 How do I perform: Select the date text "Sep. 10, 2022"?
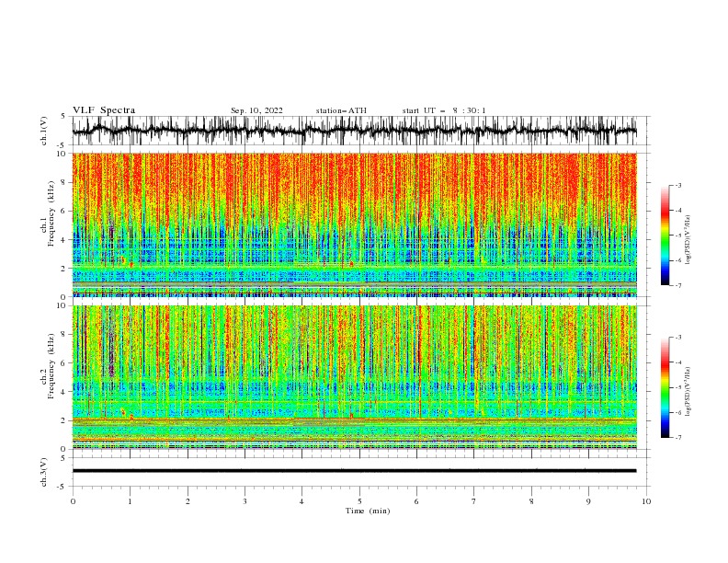click(256, 110)
